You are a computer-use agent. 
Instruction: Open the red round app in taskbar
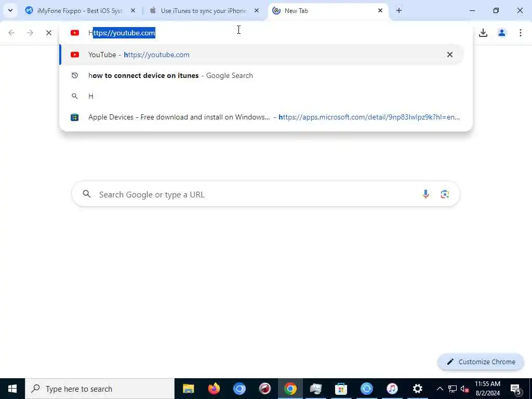point(265,389)
